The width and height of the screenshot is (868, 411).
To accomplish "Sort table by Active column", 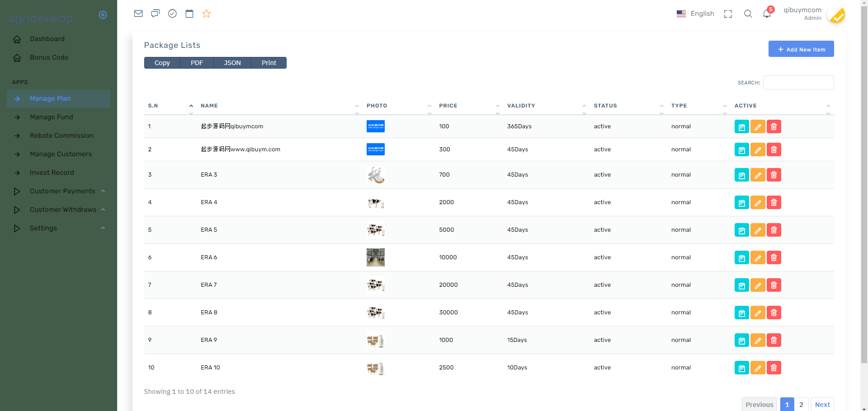I will pos(783,106).
